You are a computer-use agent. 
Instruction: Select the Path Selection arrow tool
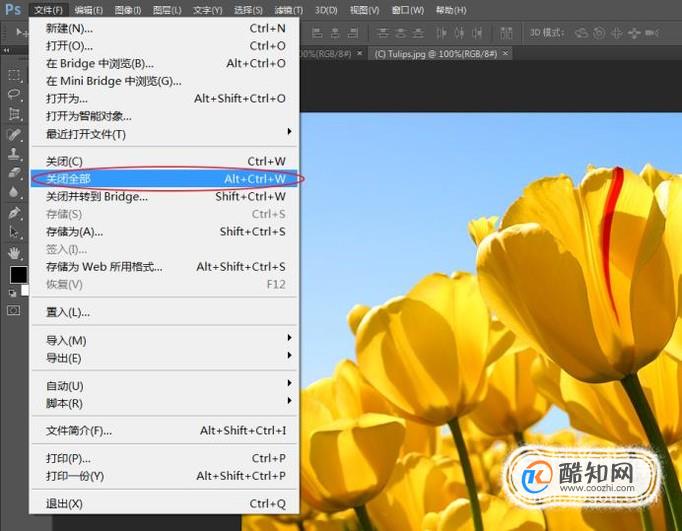pyautogui.click(x=14, y=232)
